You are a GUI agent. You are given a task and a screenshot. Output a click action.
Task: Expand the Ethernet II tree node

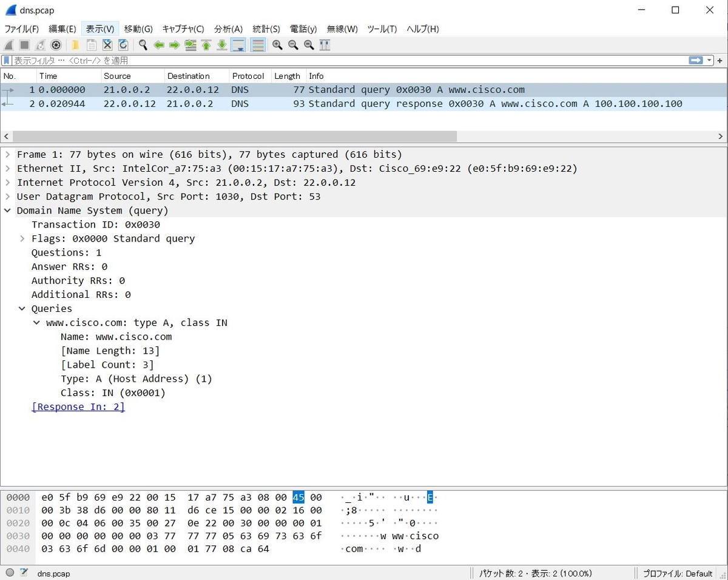pos(8,168)
